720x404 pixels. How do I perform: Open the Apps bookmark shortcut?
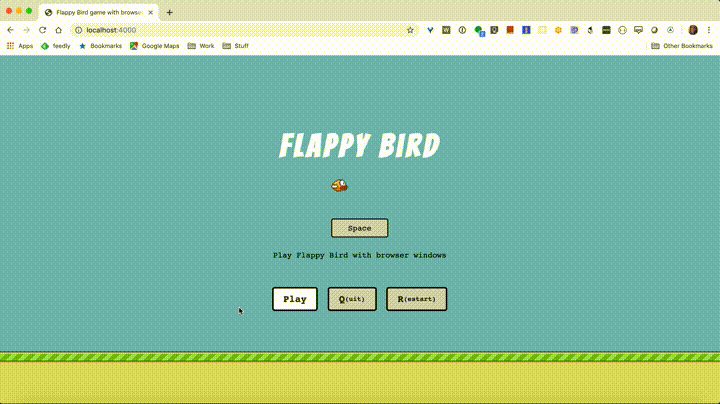point(20,46)
